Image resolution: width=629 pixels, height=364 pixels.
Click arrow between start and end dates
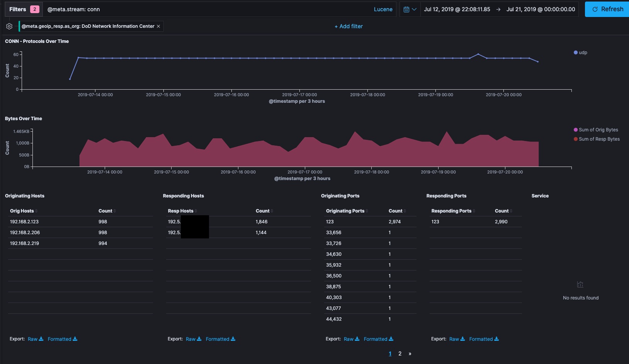point(498,9)
